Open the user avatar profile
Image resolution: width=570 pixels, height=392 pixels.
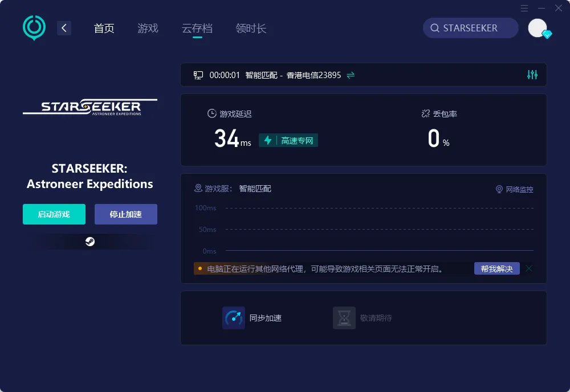click(538, 28)
